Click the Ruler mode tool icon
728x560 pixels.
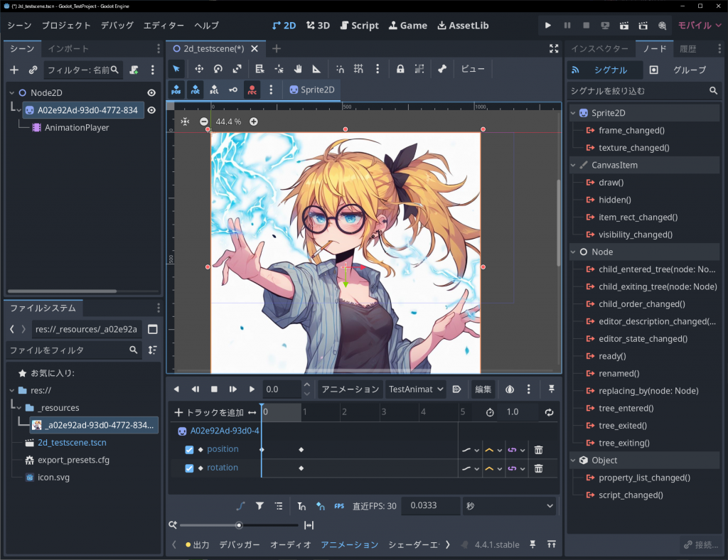tap(316, 69)
